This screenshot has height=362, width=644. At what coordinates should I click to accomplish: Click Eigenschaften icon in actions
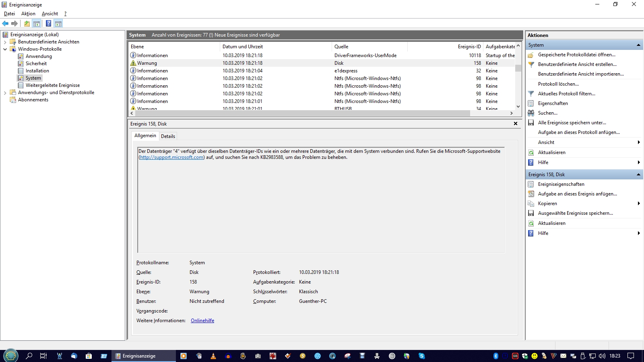pyautogui.click(x=531, y=103)
